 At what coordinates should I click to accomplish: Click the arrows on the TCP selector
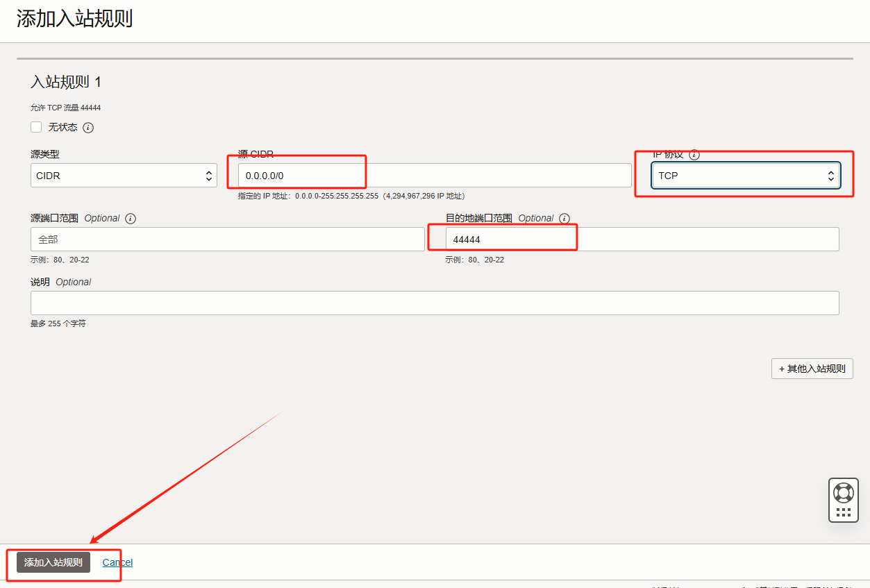pyautogui.click(x=830, y=176)
